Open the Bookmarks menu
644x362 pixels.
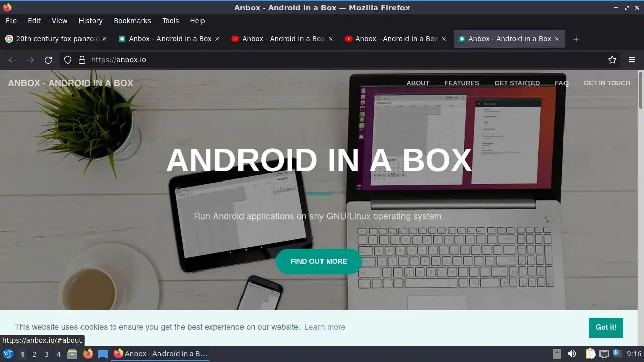[x=132, y=21]
